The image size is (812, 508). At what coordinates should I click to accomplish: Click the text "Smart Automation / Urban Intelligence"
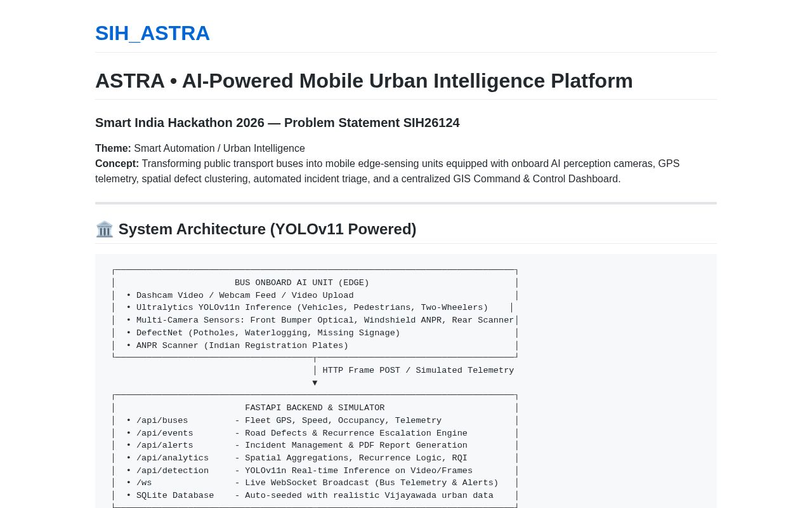tap(219, 149)
